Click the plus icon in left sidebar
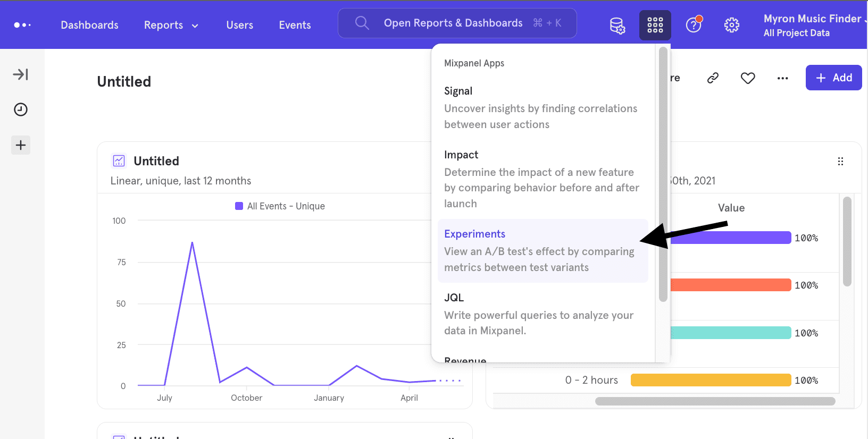 point(21,145)
